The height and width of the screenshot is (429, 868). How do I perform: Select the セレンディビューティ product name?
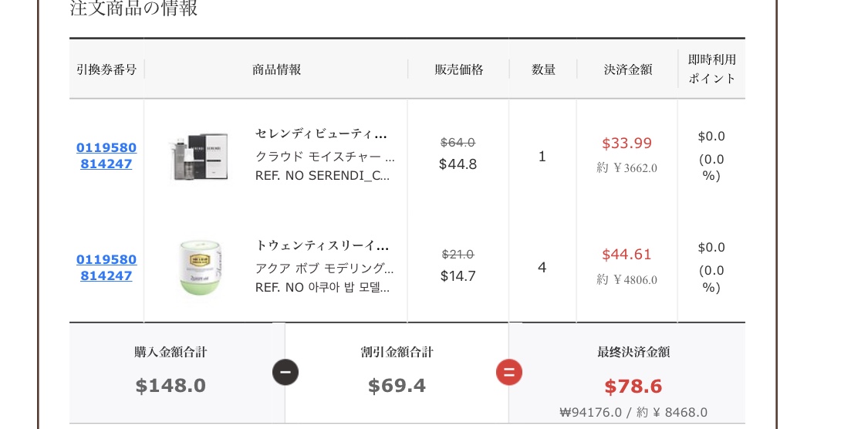pyautogui.click(x=321, y=134)
